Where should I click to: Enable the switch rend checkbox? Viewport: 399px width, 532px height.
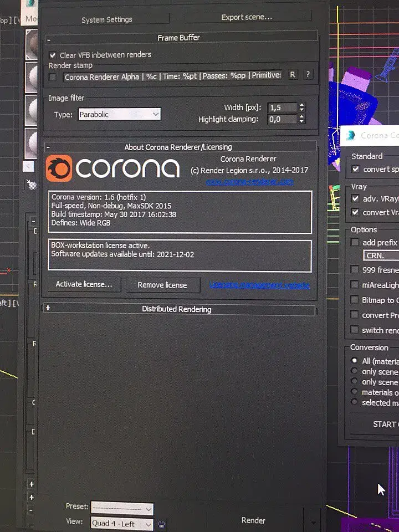(x=354, y=329)
